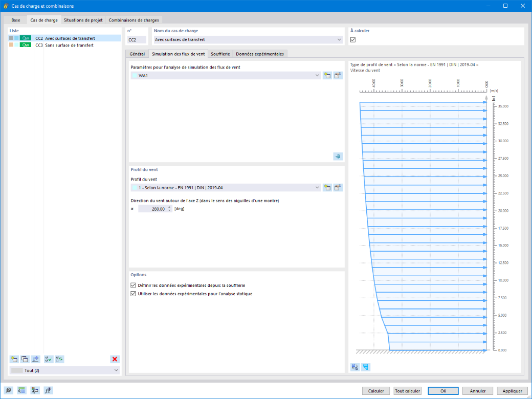Open the search icon in bottom bar
Image resolution: width=532 pixels, height=399 pixels.
pos(9,390)
